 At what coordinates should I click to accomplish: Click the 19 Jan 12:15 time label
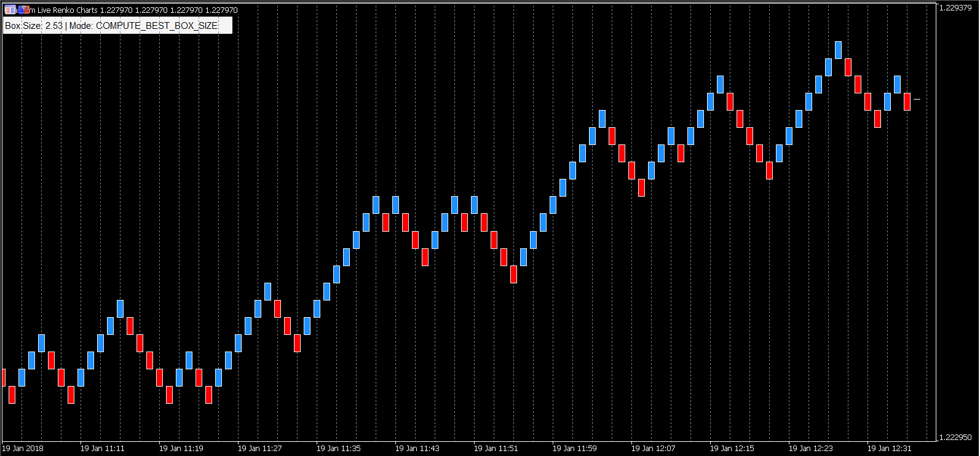(732, 449)
